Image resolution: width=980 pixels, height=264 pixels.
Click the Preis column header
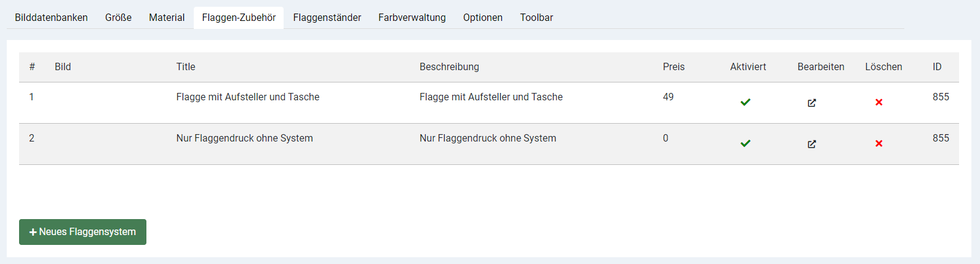tap(674, 67)
